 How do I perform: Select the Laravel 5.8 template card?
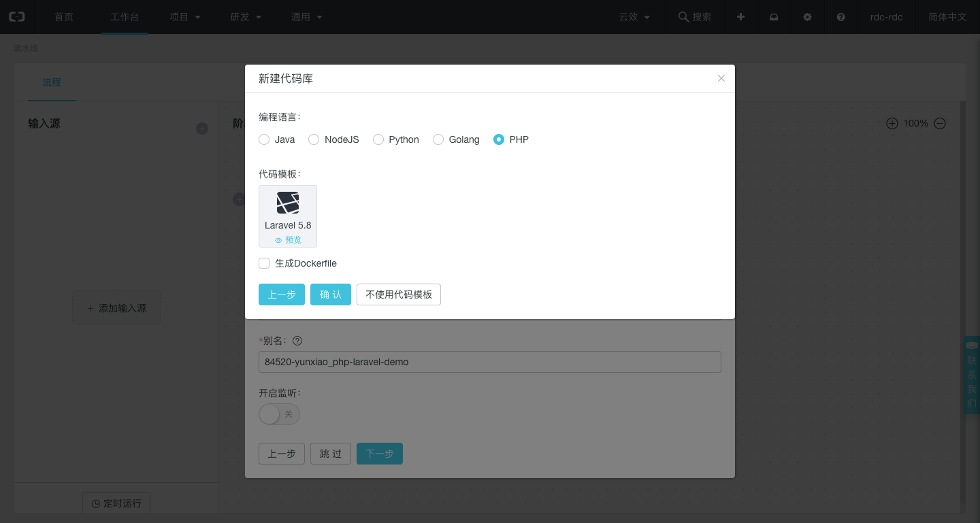pyautogui.click(x=288, y=216)
